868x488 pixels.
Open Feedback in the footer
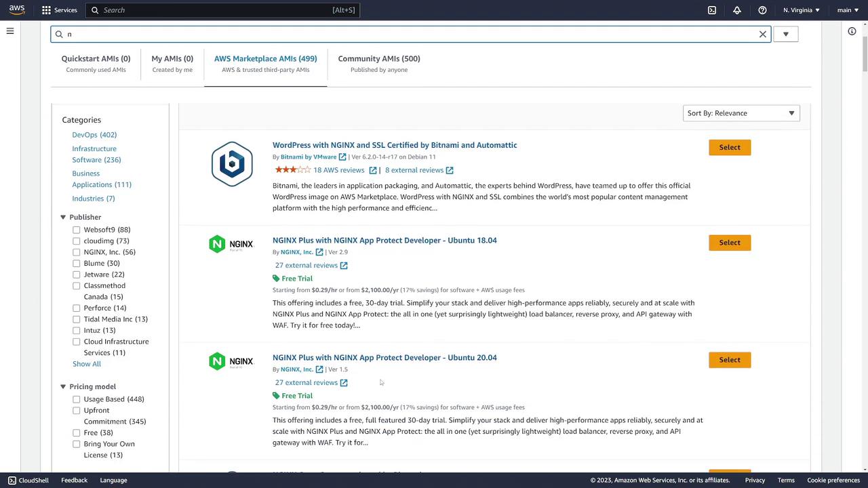pos(74,480)
